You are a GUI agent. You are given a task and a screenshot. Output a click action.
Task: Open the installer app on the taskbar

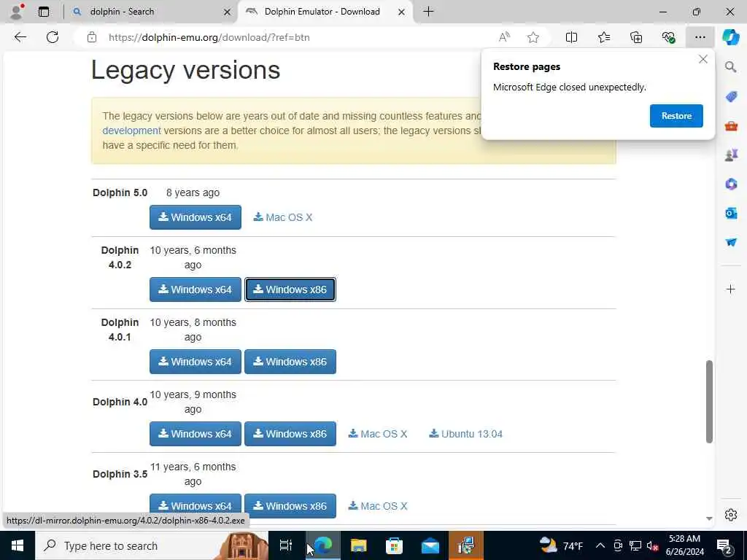(x=465, y=545)
